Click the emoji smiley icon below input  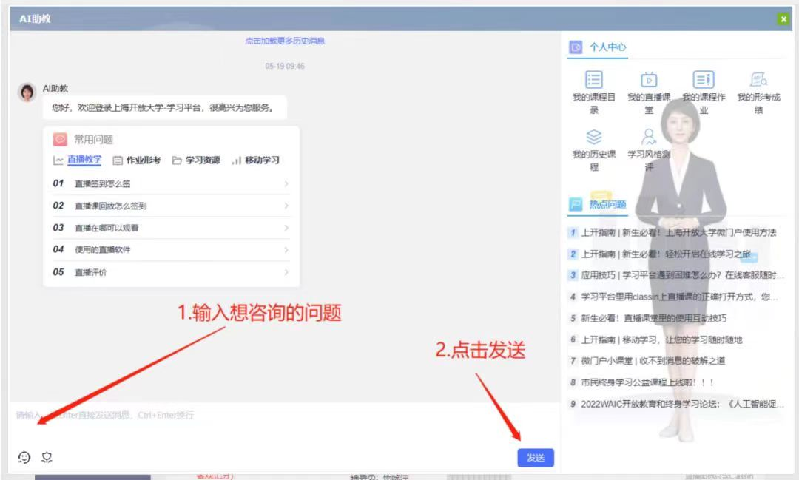tap(25, 457)
